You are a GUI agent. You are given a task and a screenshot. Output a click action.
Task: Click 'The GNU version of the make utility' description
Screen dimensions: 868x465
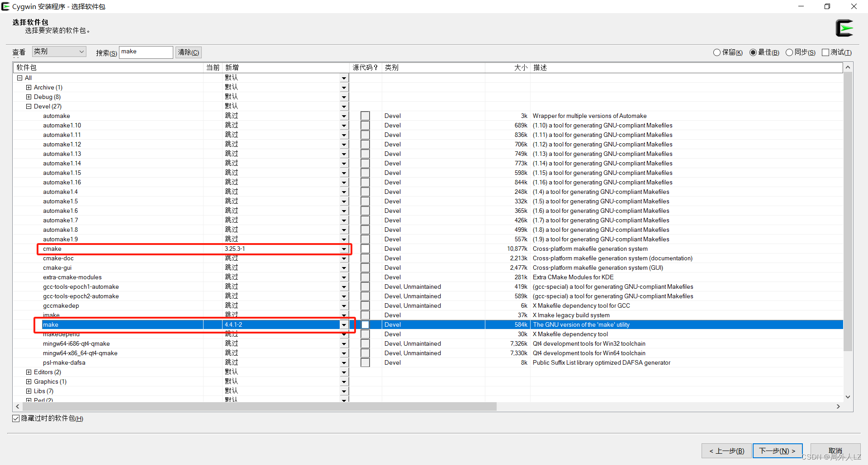coord(581,325)
